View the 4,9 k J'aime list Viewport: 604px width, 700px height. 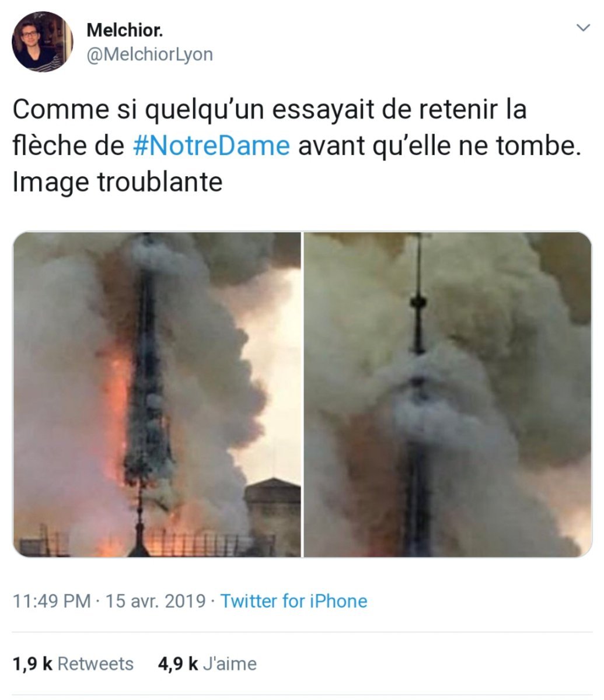207,664
